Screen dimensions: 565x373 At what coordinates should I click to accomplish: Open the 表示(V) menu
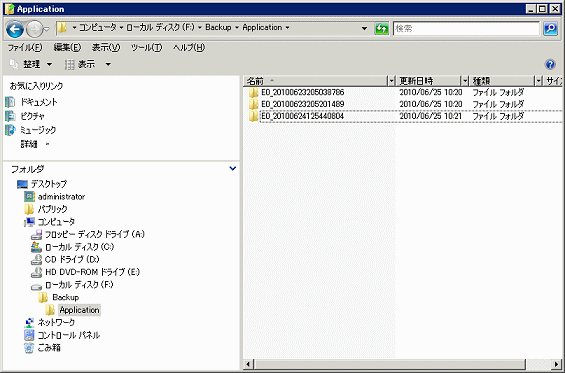pyautogui.click(x=106, y=47)
